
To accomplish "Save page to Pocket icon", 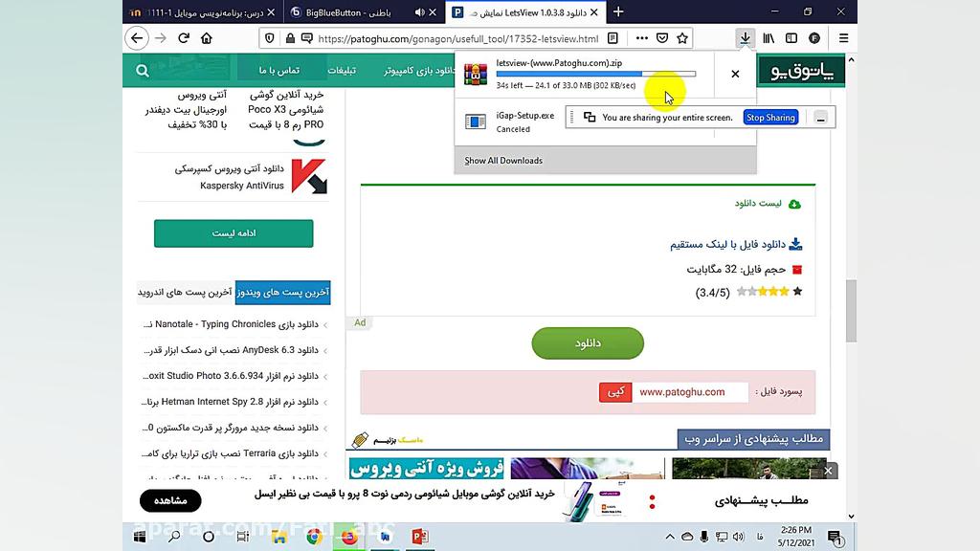I will tap(662, 38).
